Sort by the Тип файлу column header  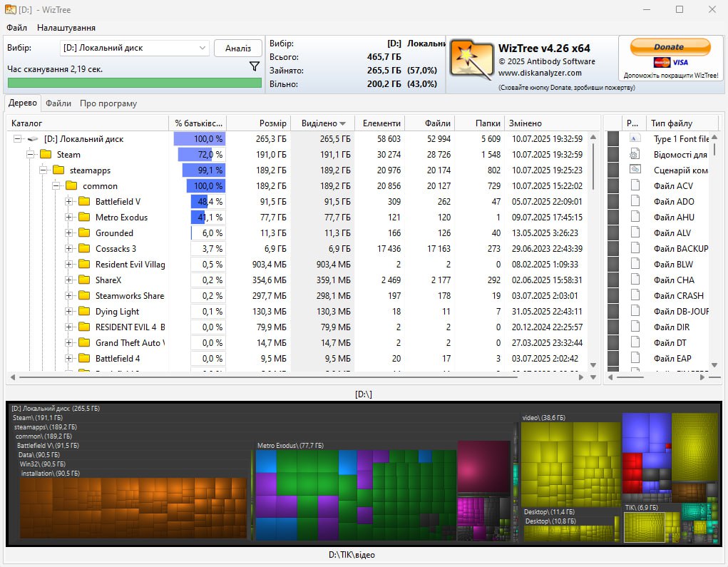(682, 123)
